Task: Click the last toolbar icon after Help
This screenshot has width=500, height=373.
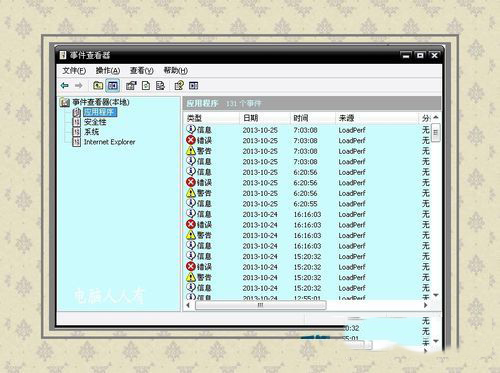Action: (193, 86)
